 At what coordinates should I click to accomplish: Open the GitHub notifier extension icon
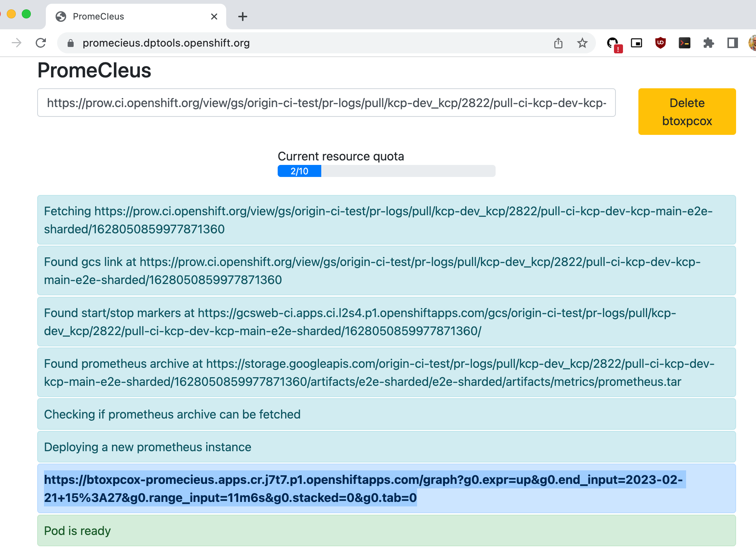[613, 43]
